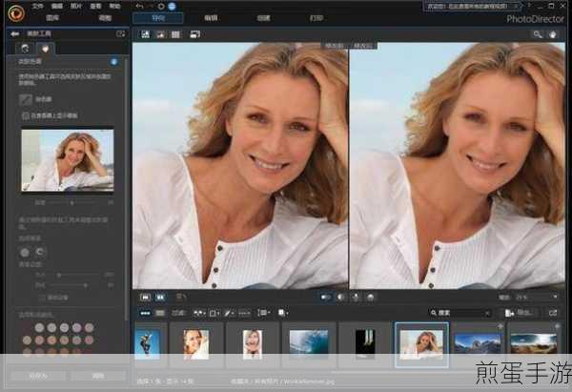The height and width of the screenshot is (392, 572).
Task: Toggle show mask on viewer checkbox
Action: point(25,115)
